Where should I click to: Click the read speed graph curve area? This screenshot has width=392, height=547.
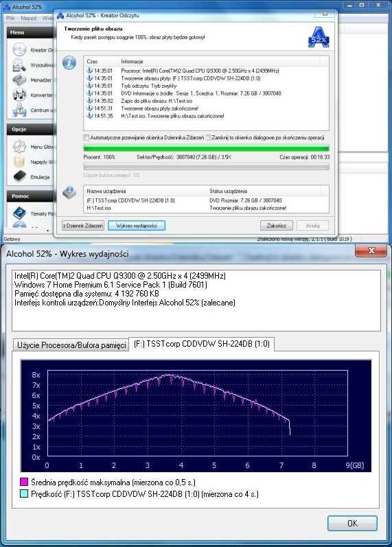tap(197, 413)
